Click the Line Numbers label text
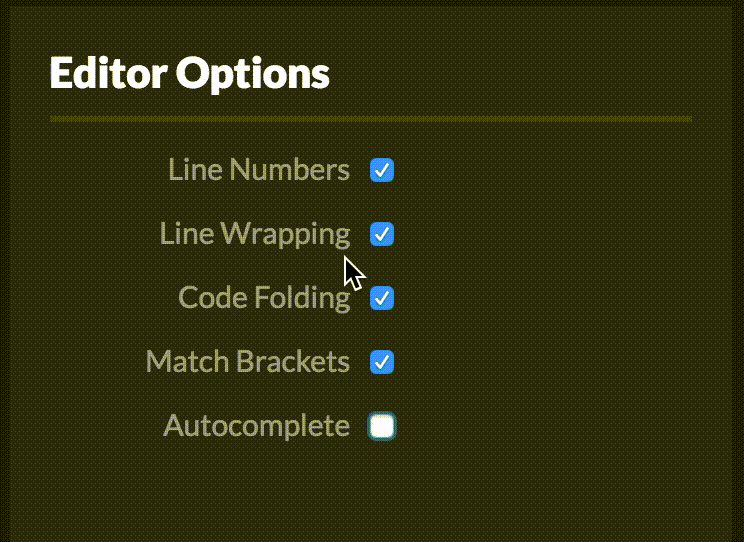This screenshot has width=744, height=542. click(259, 169)
